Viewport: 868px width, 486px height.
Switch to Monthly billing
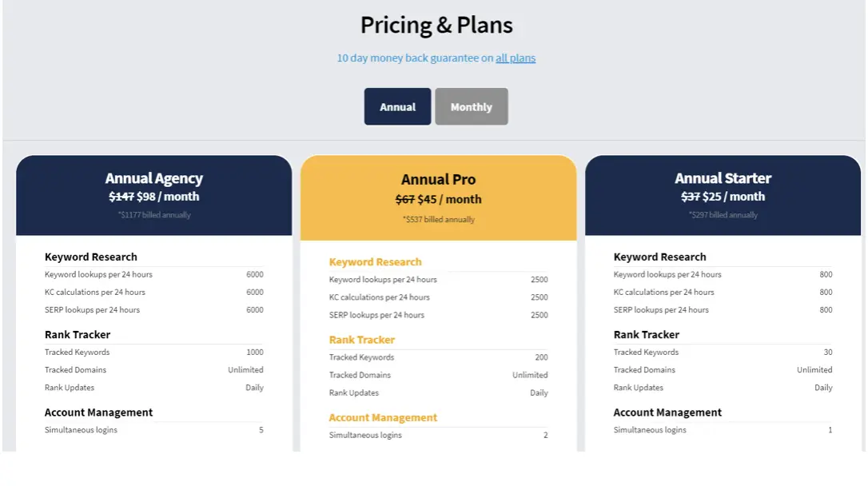pos(471,107)
